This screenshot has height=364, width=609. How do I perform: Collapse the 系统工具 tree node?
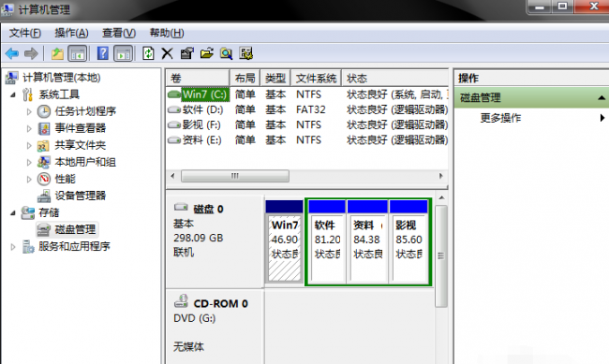13,95
